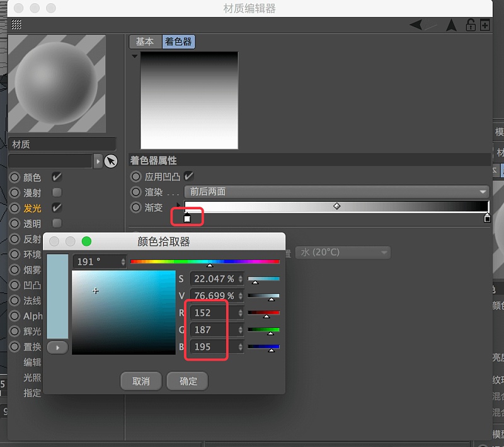The height and width of the screenshot is (447, 504).
Task: Click the light blue color preview swatch
Action: (57, 296)
